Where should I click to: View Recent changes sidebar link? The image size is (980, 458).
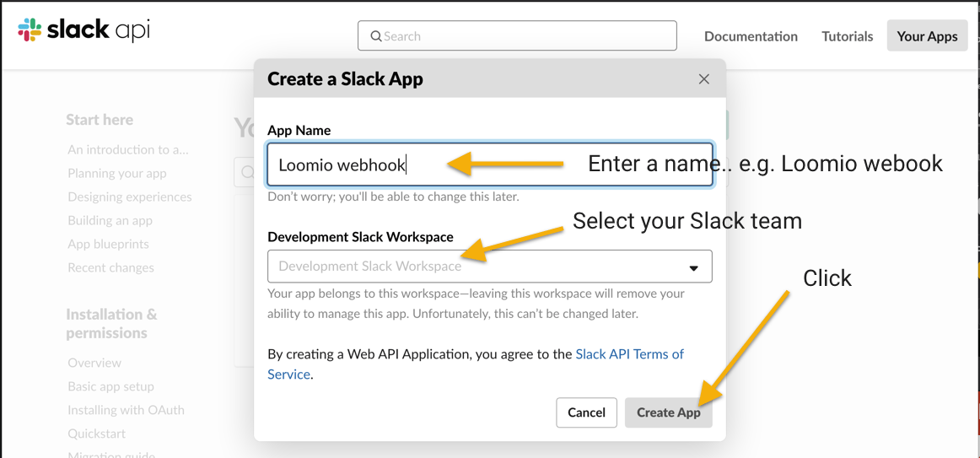tap(110, 268)
